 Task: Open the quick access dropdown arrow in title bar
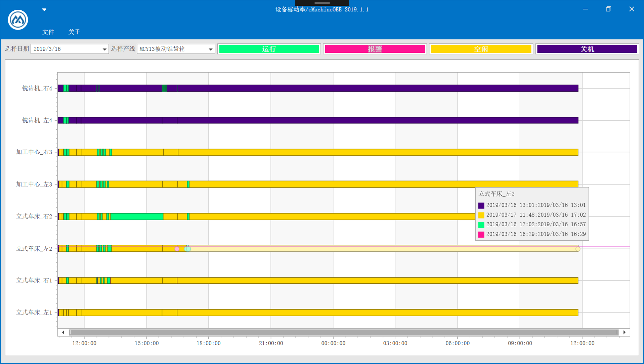[x=44, y=9]
